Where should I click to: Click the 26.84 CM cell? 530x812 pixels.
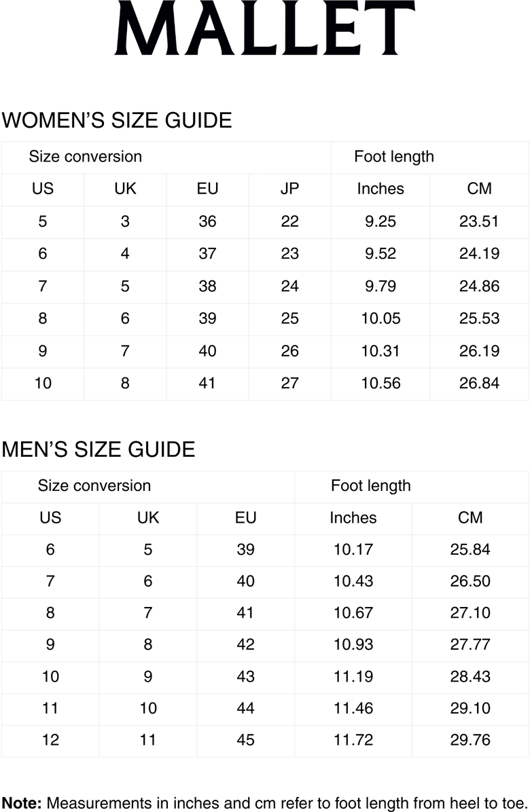479,383
